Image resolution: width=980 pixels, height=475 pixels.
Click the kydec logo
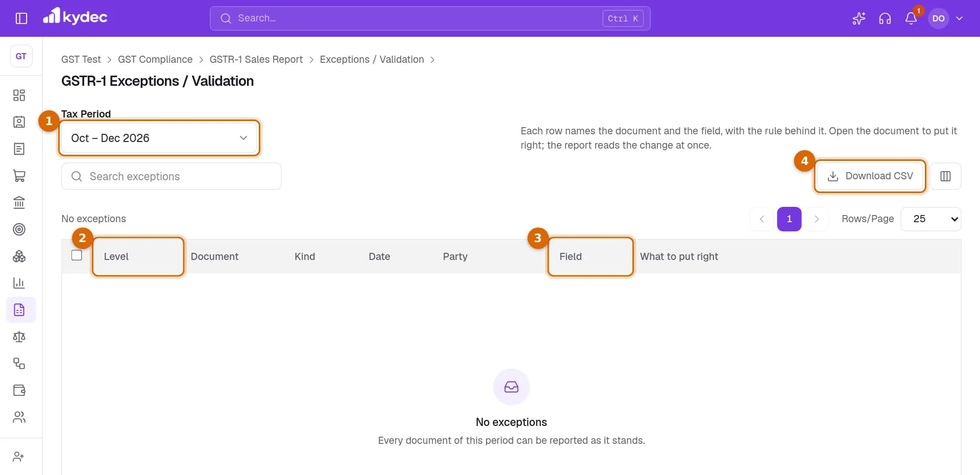tap(75, 17)
